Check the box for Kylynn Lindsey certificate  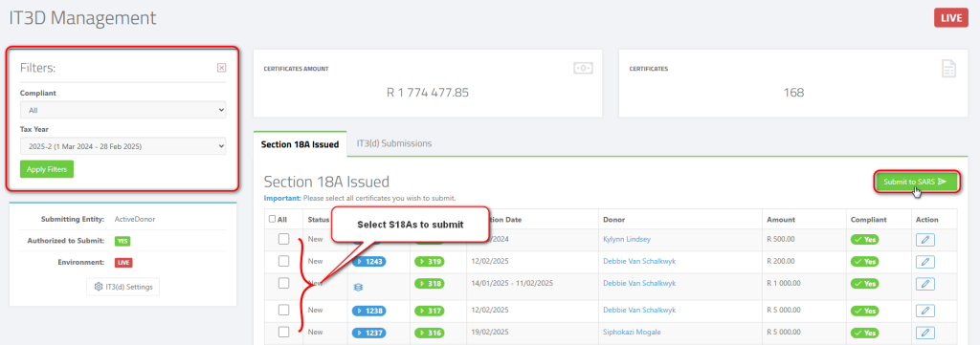(283, 238)
